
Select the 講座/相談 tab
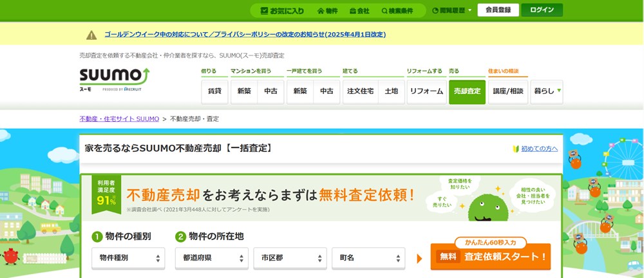pos(508,91)
